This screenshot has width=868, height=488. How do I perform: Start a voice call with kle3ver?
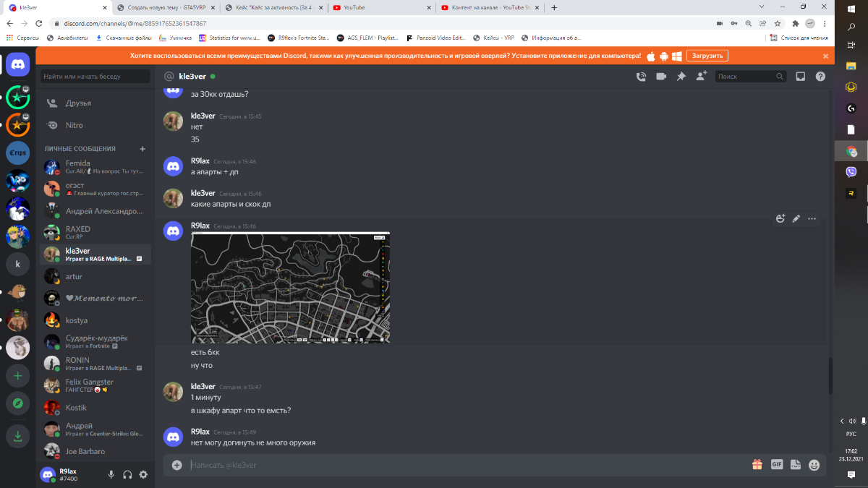[640, 77]
